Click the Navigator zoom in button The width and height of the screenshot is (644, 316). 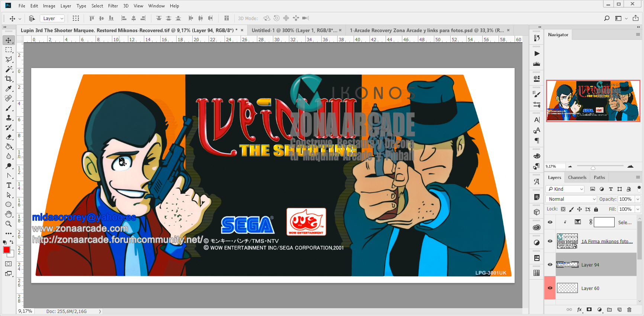click(630, 166)
